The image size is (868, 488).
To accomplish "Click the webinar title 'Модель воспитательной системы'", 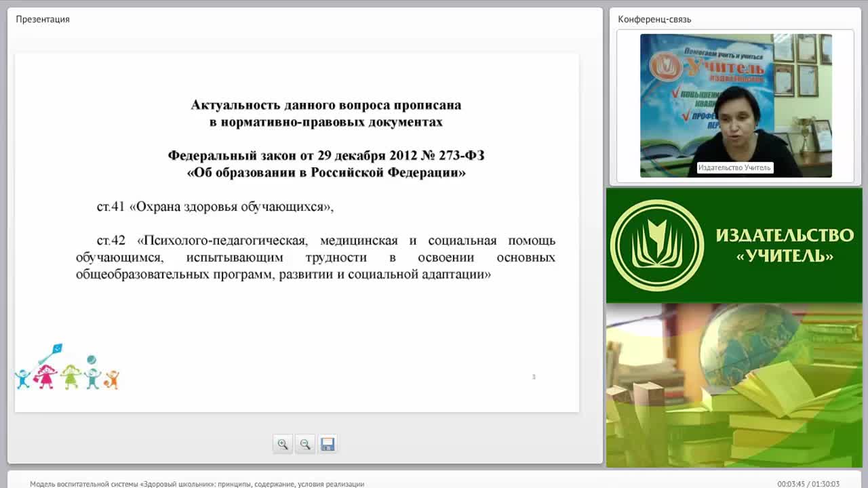I will [x=197, y=484].
